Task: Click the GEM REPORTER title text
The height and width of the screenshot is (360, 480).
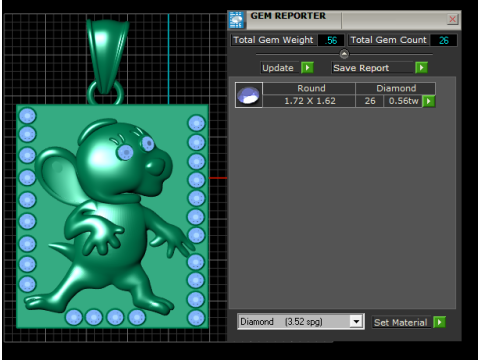Action: coord(288,16)
